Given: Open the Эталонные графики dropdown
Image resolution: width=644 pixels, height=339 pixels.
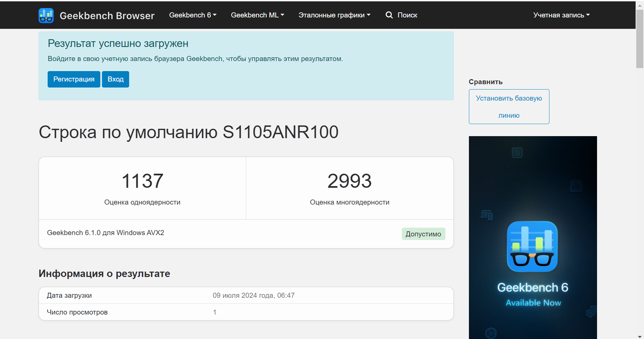Looking at the screenshot, I should tap(334, 15).
